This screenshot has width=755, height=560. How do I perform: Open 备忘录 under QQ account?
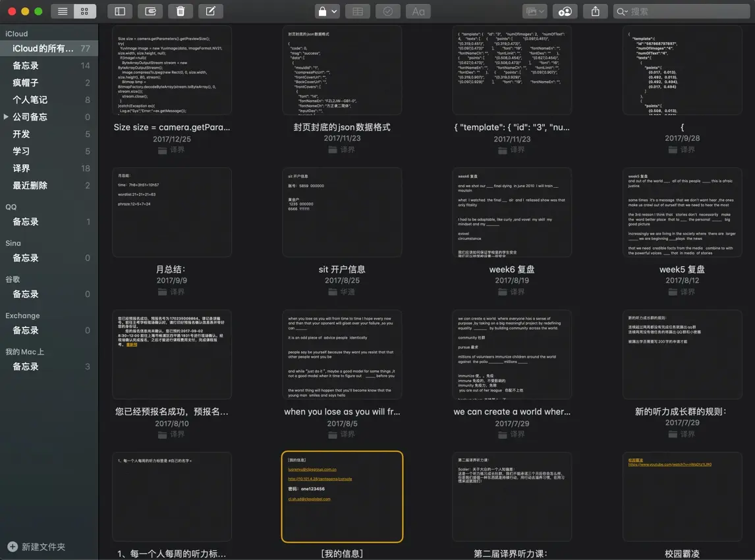tap(49, 221)
